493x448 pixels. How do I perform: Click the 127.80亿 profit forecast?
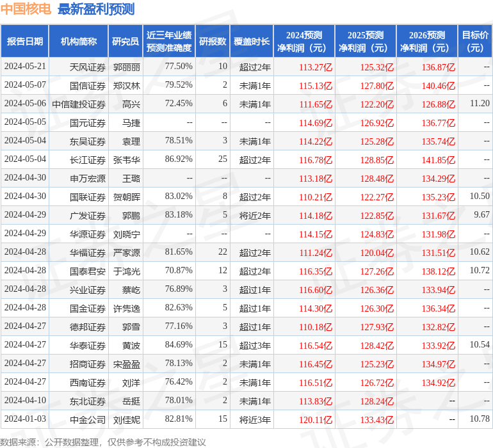point(376,86)
